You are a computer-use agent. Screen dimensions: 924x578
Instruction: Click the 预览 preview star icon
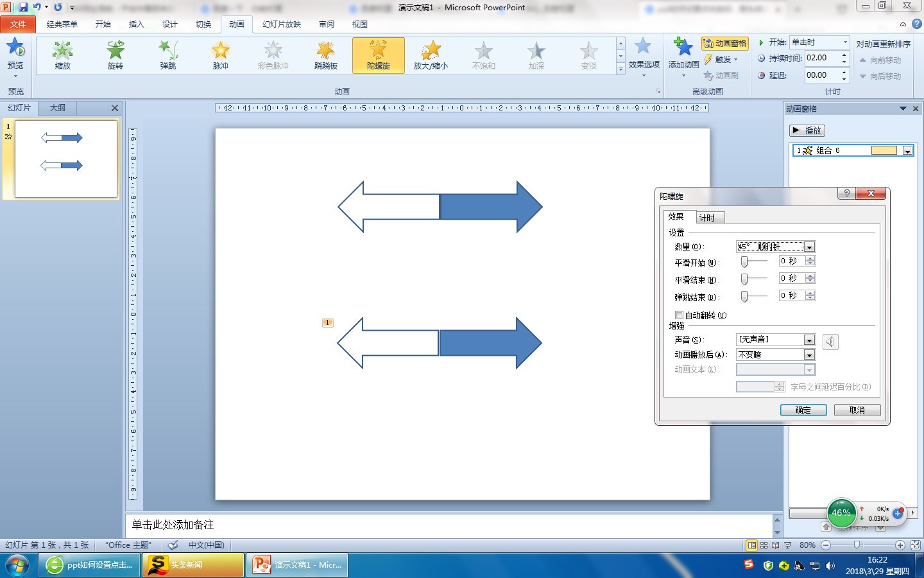click(x=15, y=48)
